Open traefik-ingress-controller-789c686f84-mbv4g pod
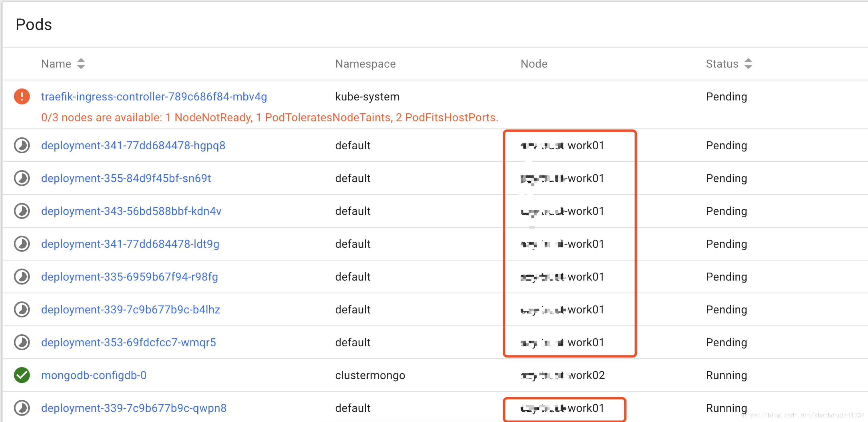Screen dimensions: 868x422 (x=154, y=97)
